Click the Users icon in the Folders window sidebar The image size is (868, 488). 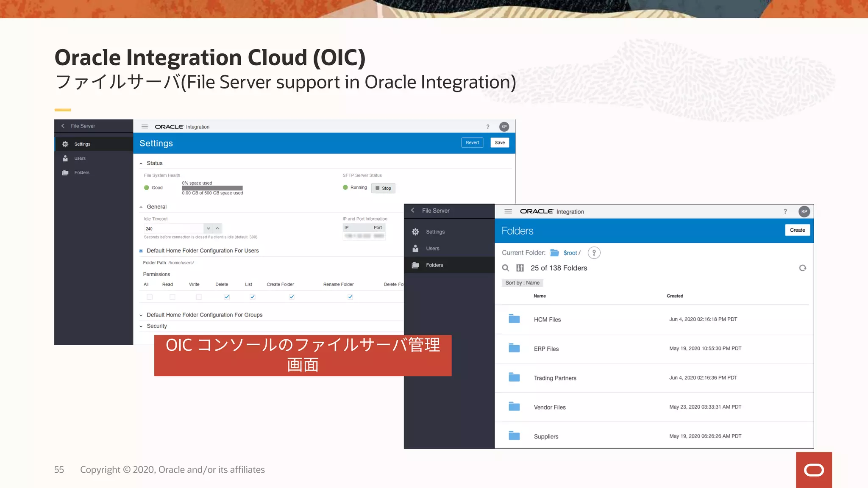coord(415,248)
